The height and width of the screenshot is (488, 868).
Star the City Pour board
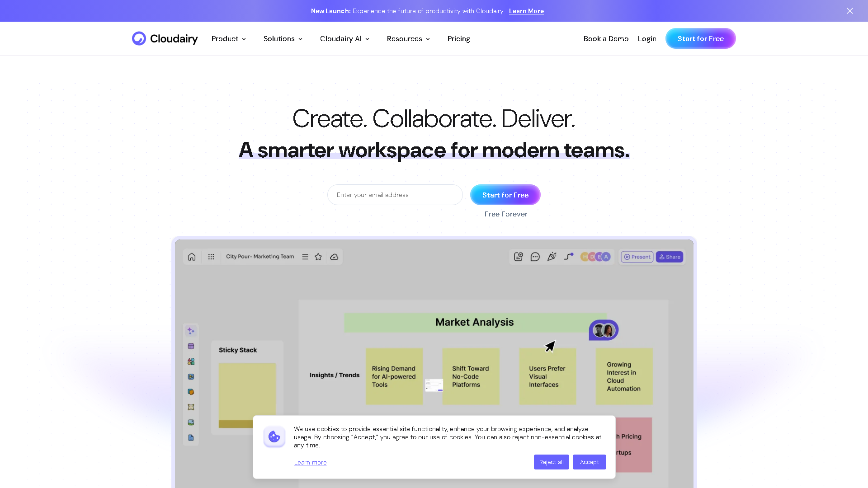click(318, 257)
